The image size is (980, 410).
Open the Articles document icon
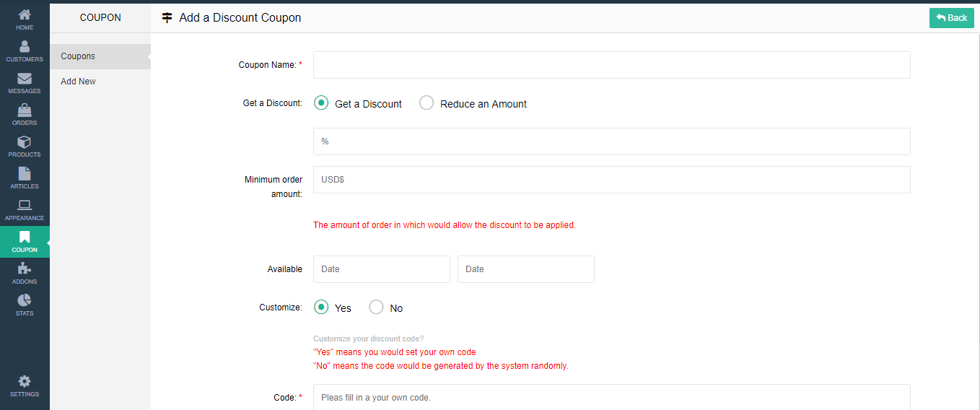[25, 178]
